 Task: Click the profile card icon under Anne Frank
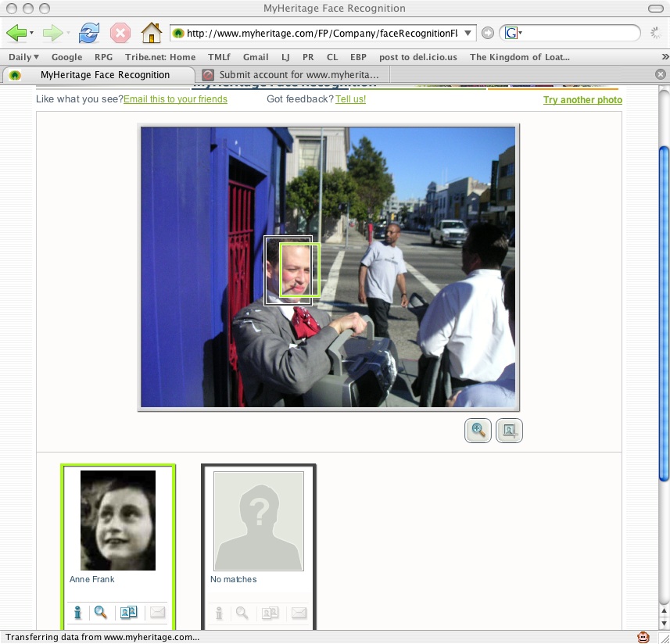tap(128, 613)
